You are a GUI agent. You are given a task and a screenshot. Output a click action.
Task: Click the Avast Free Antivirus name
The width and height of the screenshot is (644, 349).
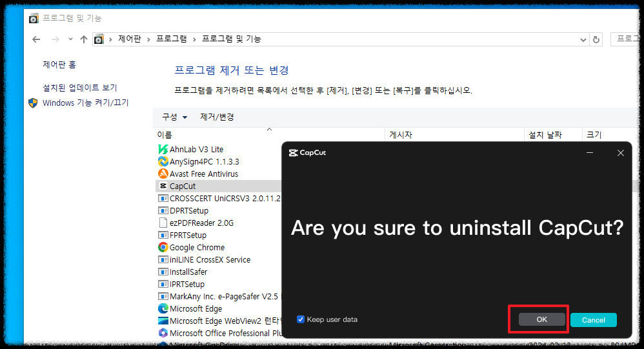(204, 174)
